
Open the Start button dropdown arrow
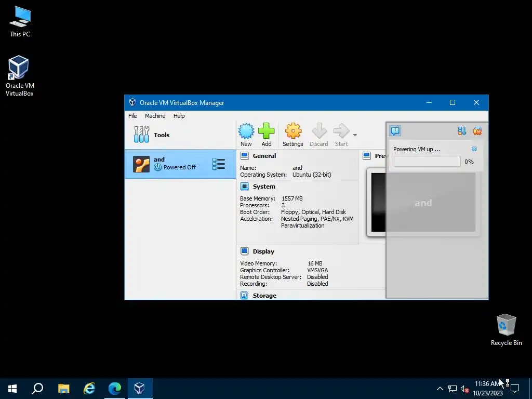[355, 135]
